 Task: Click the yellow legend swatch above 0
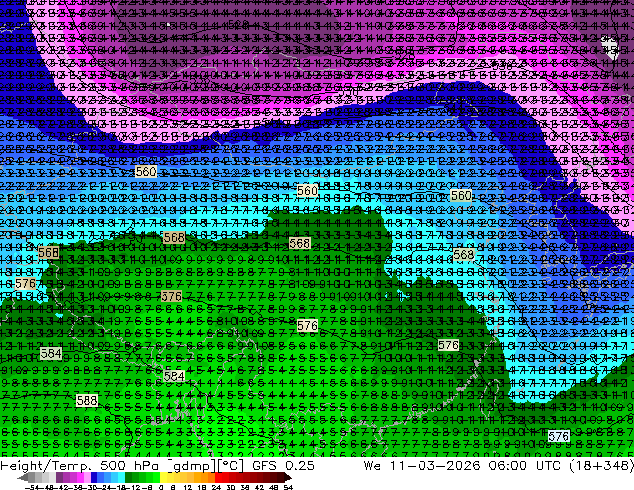click(163, 478)
